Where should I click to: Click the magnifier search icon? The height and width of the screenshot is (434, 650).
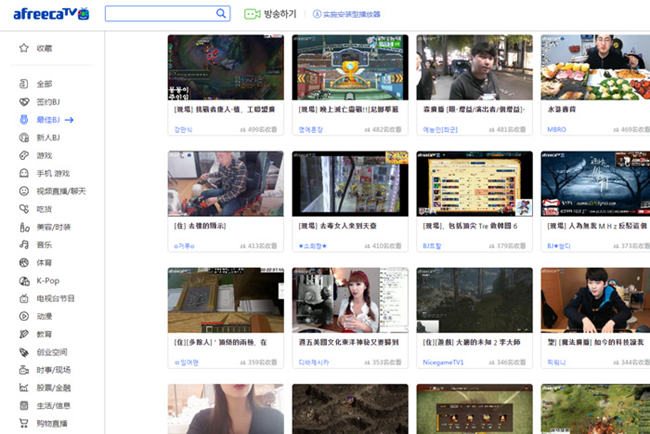(221, 14)
